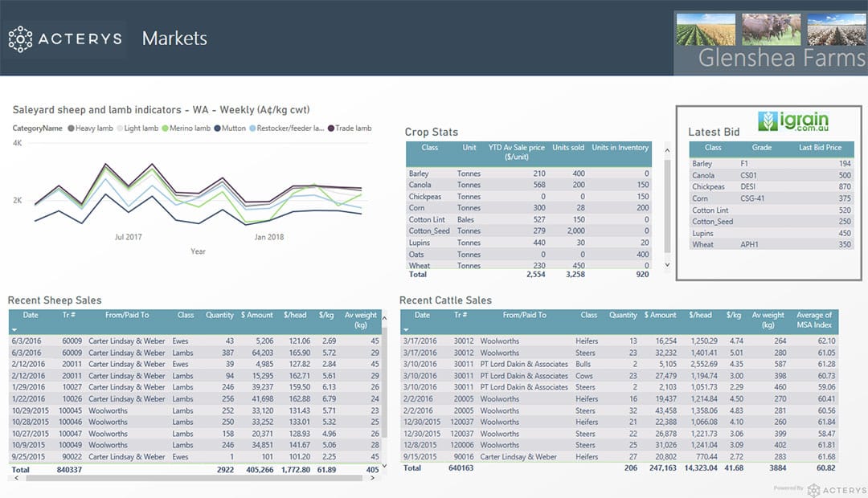Click Woolworths in first cattle sales row
This screenshot has width=868, height=498.
click(500, 341)
